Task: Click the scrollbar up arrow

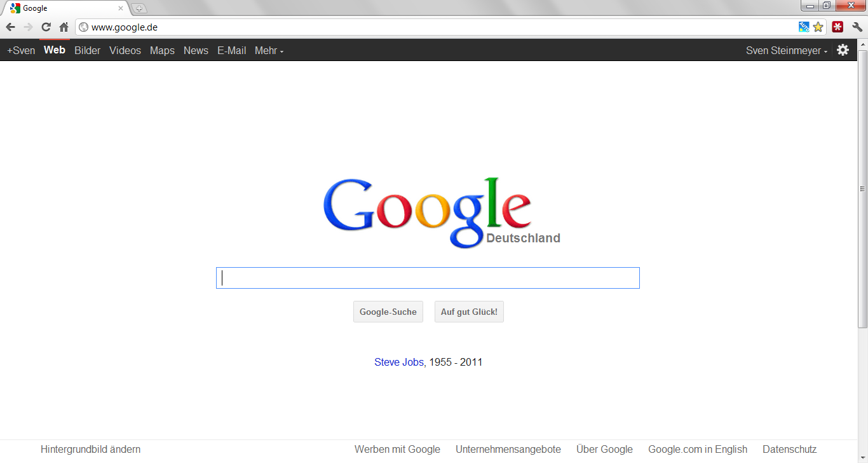Action: coord(862,44)
